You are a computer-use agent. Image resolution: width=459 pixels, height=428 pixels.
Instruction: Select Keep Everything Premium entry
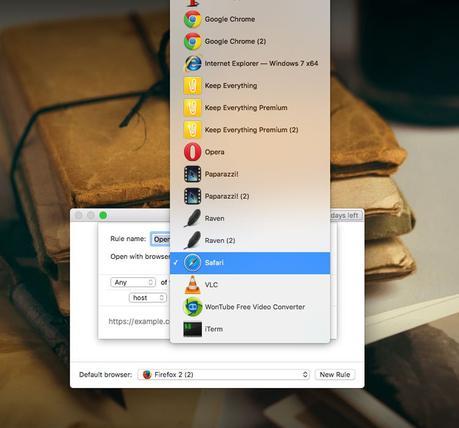(250, 108)
